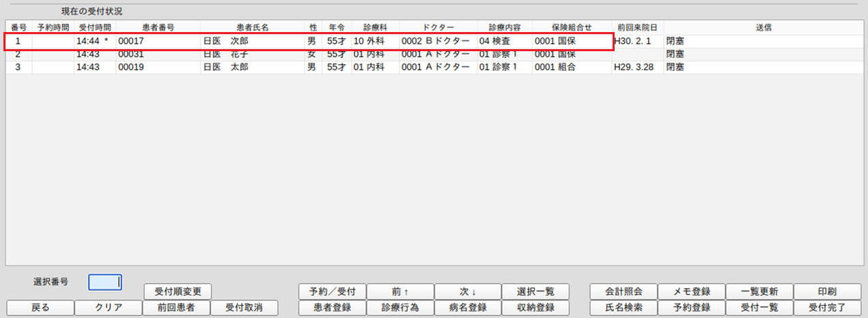Open 収納登録 screen
868x318 pixels.
coord(535,308)
